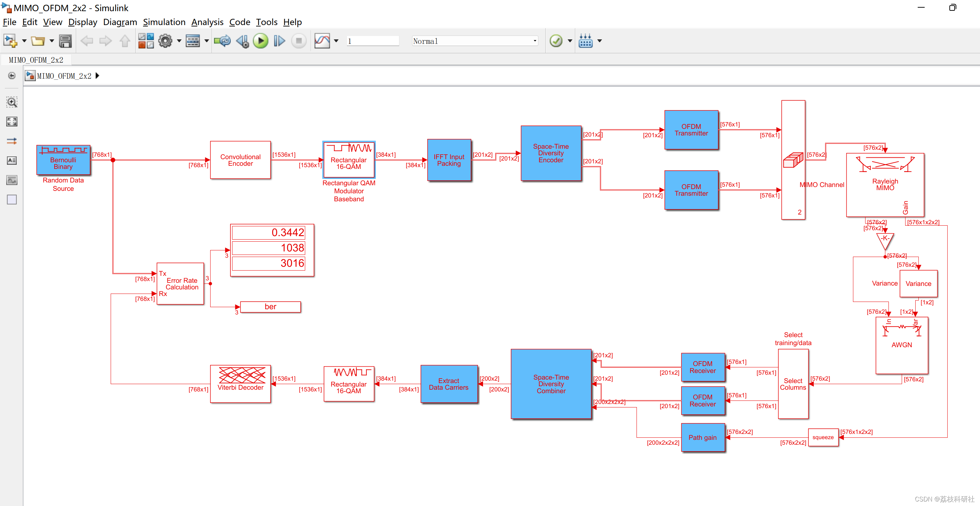Open the Simulation menu
The width and height of the screenshot is (980, 506).
pyautogui.click(x=164, y=22)
